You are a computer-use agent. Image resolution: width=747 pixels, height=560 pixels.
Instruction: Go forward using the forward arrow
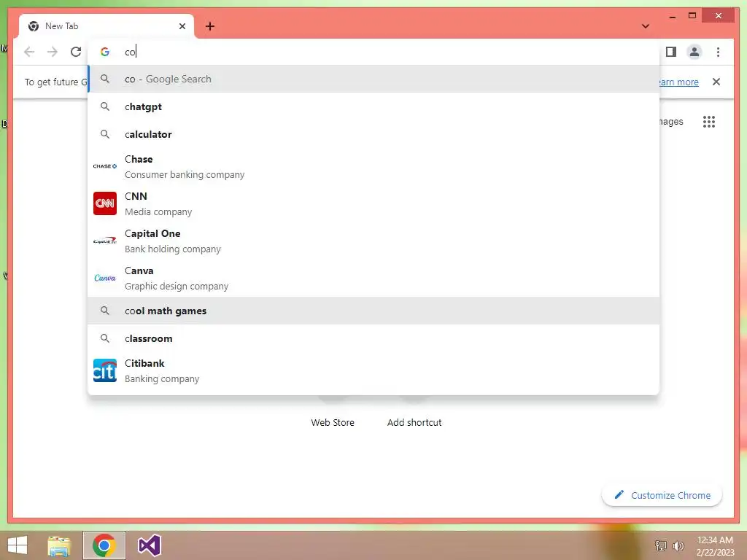click(53, 52)
